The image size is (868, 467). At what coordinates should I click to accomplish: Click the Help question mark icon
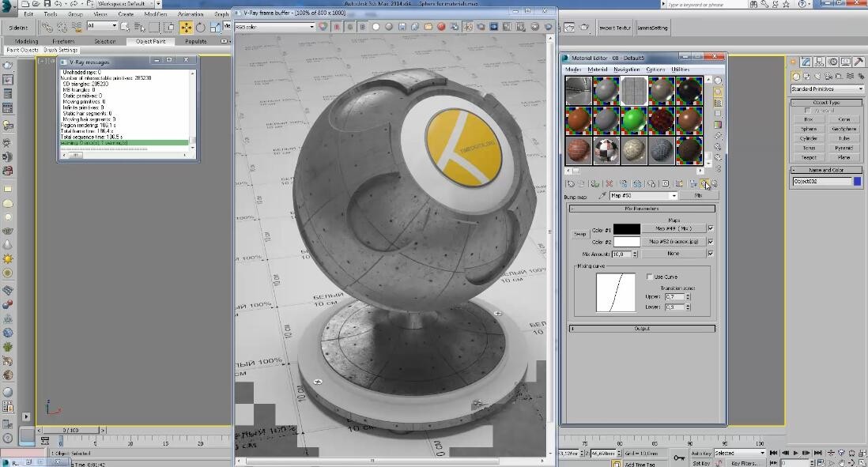tap(803, 4)
